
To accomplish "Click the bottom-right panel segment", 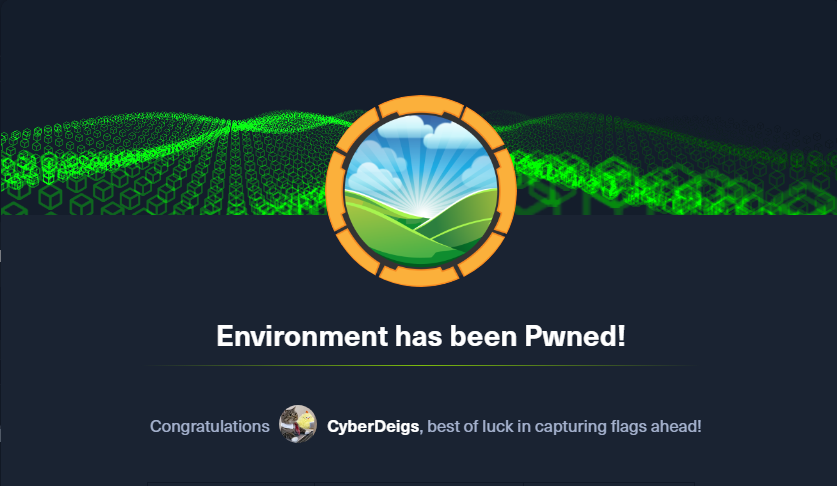I will (x=609, y=484).
